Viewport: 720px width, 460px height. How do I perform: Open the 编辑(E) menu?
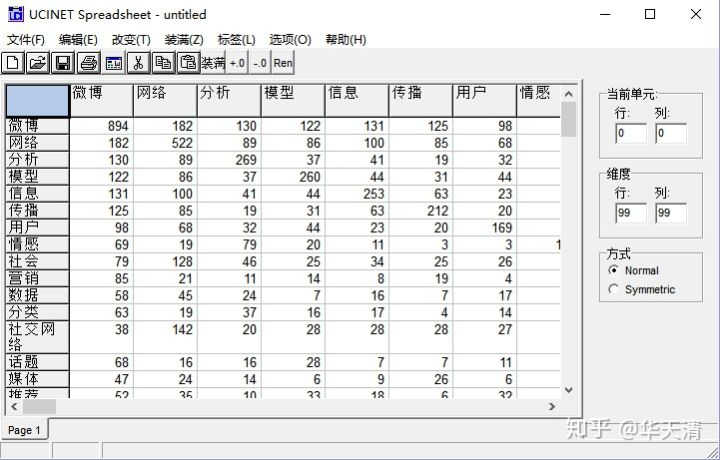pyautogui.click(x=78, y=40)
